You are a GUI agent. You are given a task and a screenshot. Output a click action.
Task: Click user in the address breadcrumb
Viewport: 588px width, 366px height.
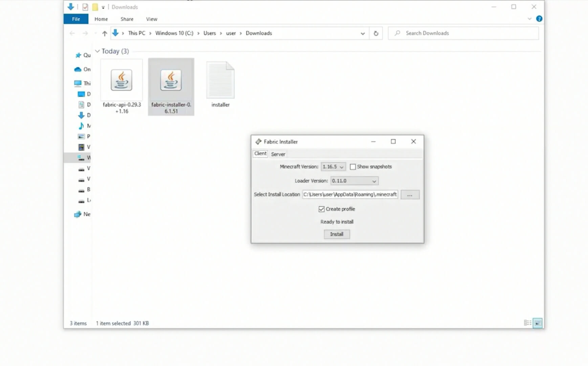tap(231, 33)
